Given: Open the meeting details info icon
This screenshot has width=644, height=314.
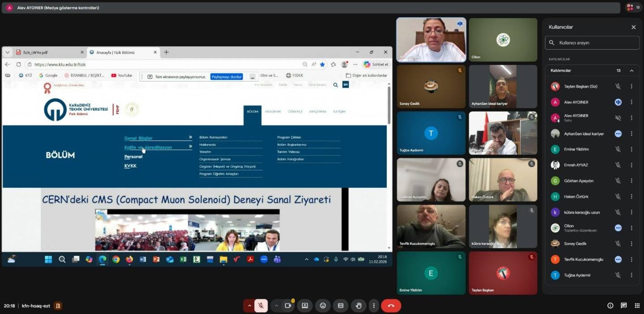Looking at the screenshot, I should coord(610,305).
